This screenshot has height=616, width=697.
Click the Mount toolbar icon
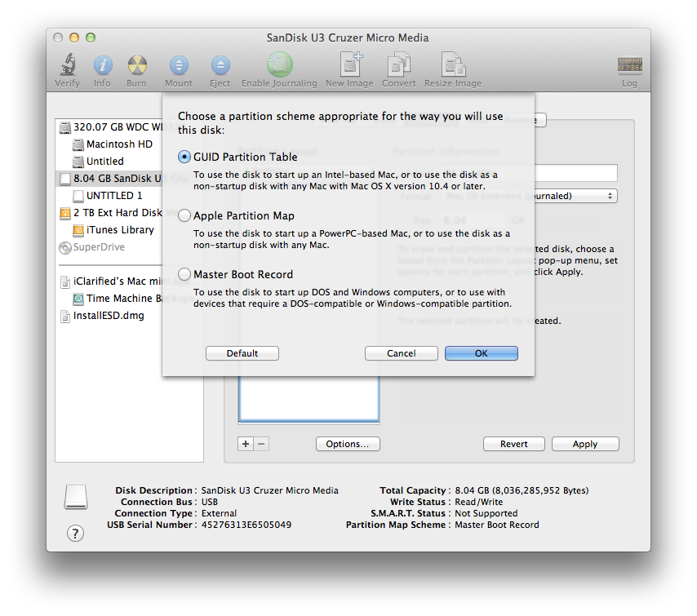coord(179,65)
